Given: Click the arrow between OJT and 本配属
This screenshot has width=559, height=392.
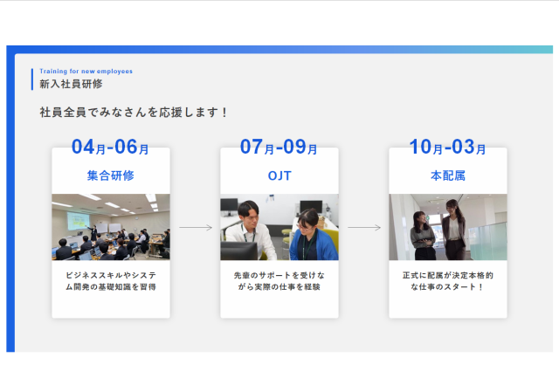Looking at the screenshot, I should [x=364, y=228].
